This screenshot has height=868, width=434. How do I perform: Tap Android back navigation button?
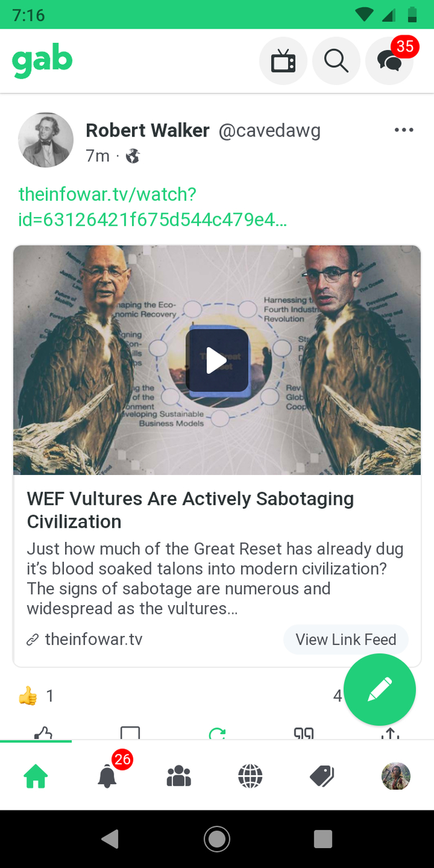(x=110, y=839)
